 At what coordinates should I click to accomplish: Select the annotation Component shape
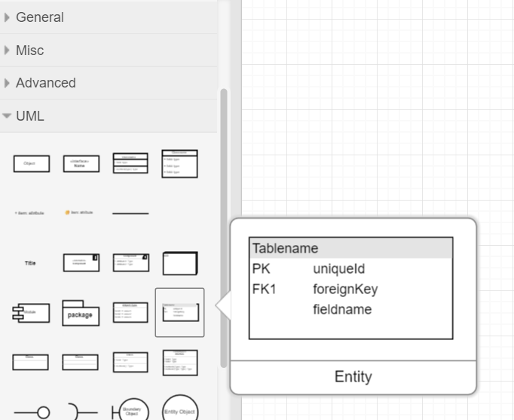pos(81,262)
